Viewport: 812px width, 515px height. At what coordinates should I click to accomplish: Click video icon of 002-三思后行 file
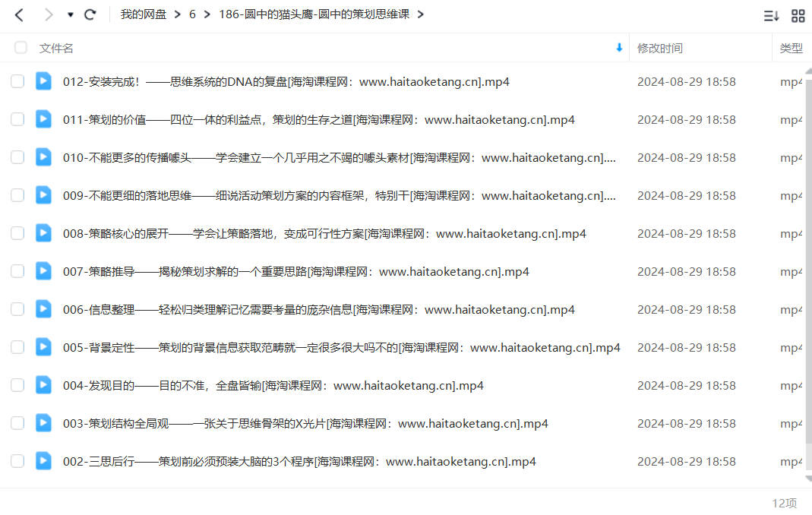43,460
